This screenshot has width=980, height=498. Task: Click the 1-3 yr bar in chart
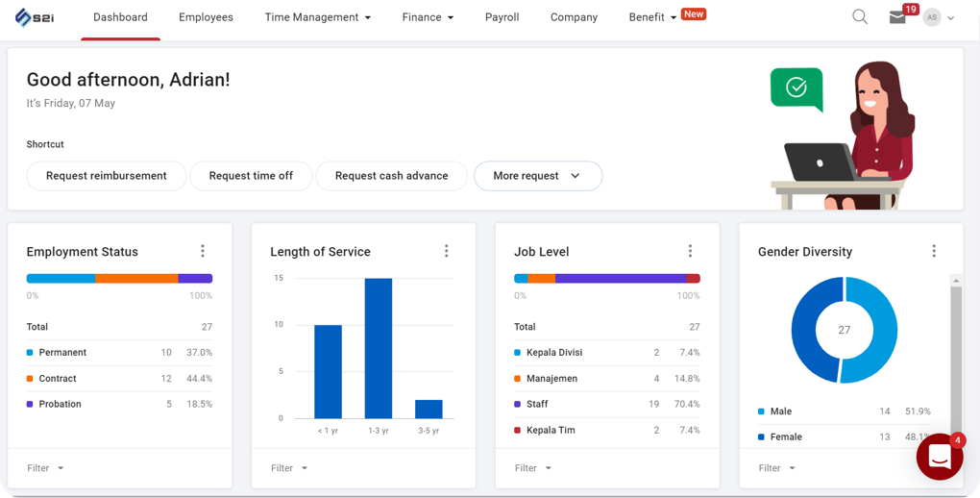coord(379,348)
